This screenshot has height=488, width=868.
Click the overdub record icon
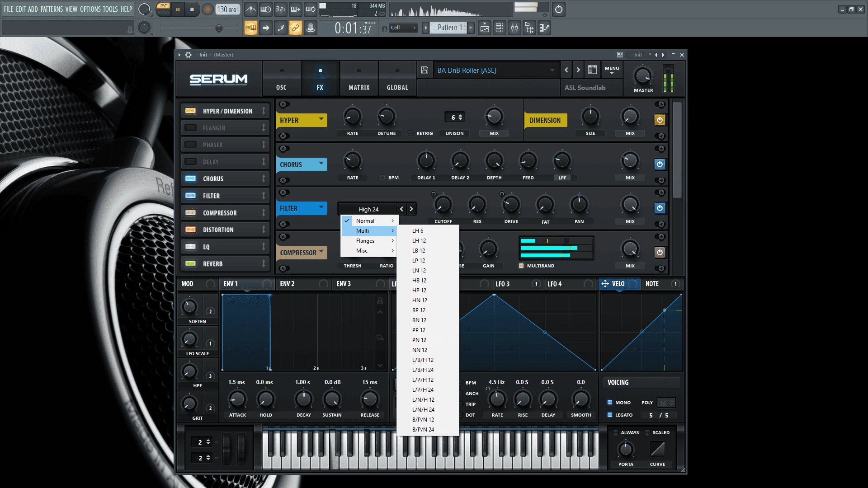pyautogui.click(x=295, y=9)
